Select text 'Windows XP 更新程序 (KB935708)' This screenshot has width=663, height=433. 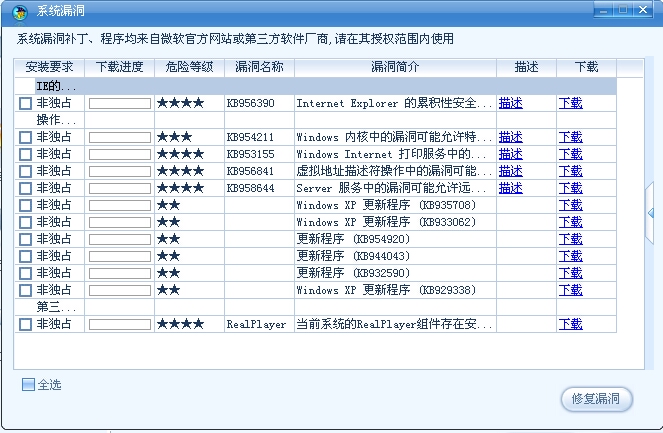coord(386,205)
